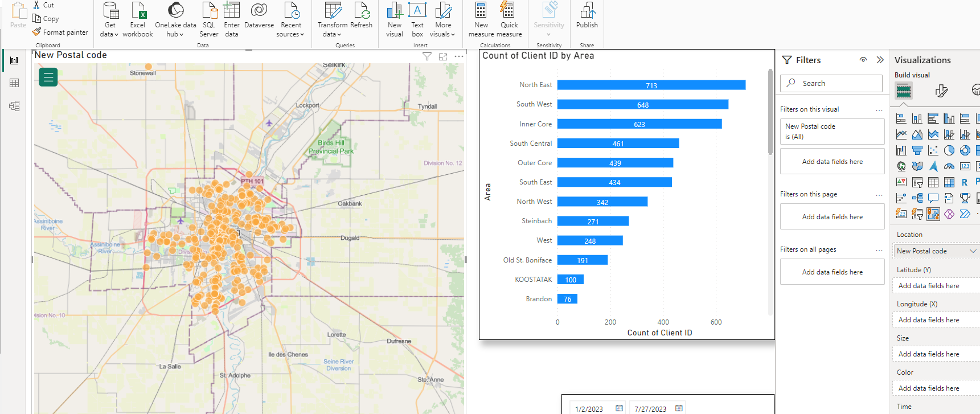This screenshot has height=414, width=980.
Task: Switch to Format visual brush icon
Action: point(942,91)
